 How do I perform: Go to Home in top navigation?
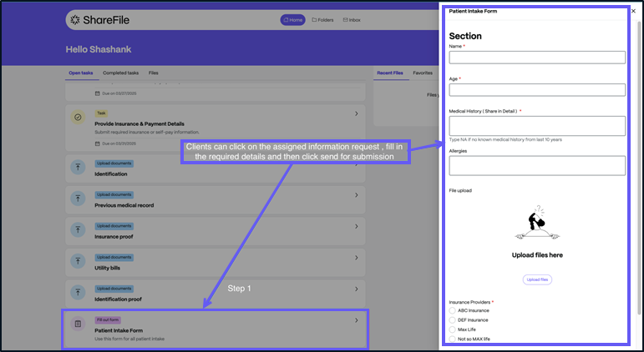293,20
